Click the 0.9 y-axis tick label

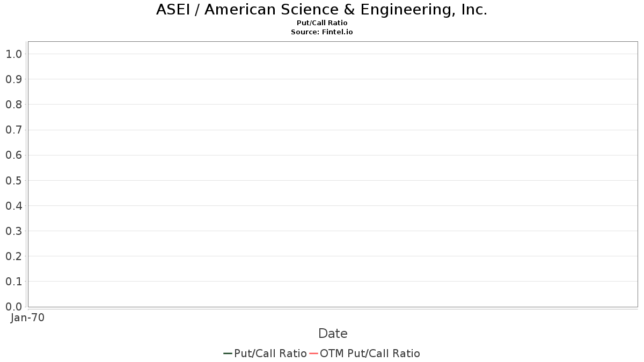click(x=13, y=79)
